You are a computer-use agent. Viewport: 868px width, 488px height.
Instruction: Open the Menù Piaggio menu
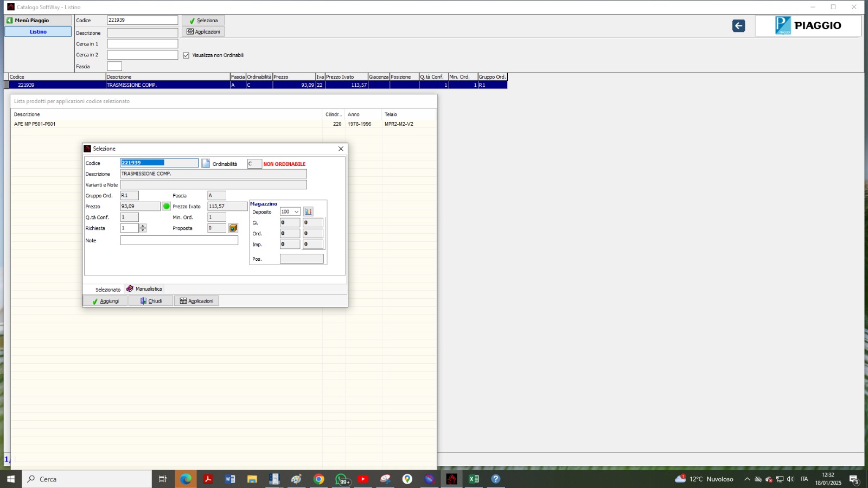pos(38,20)
